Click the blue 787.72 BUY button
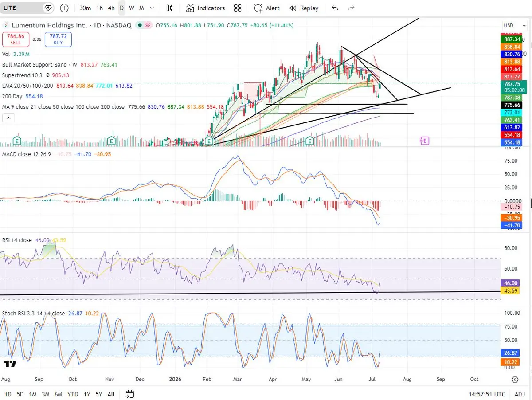This screenshot has height=400, width=532. click(x=58, y=39)
